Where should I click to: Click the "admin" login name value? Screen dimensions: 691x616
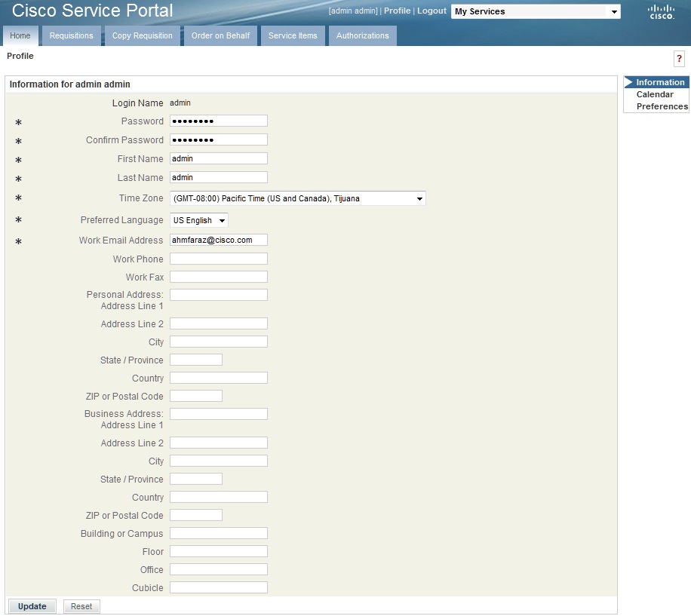pyautogui.click(x=180, y=103)
